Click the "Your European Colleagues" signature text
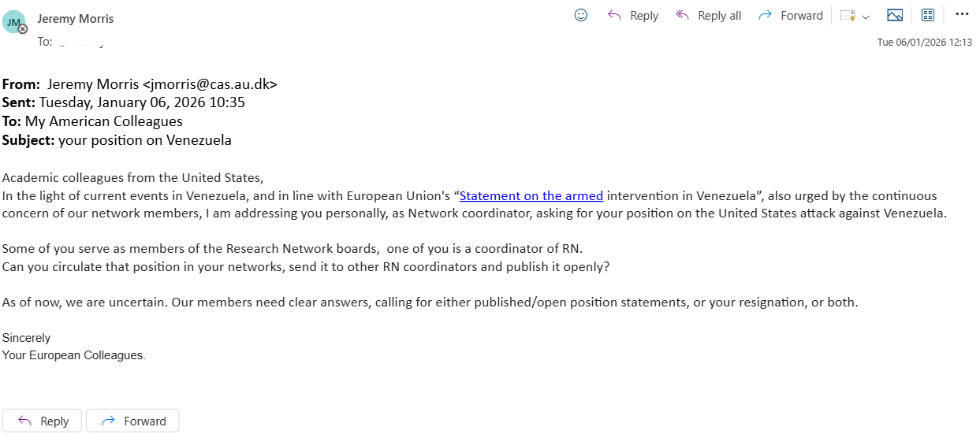Viewport: 980px width, 438px height. point(73,355)
